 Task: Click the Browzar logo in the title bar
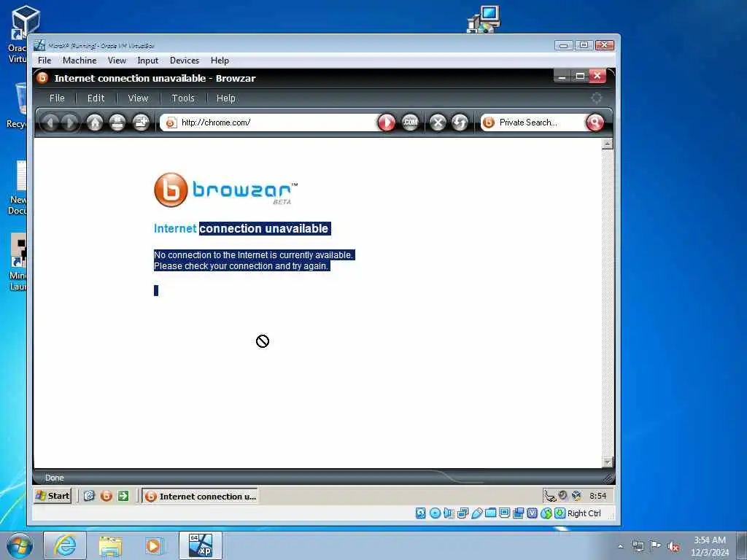point(42,77)
